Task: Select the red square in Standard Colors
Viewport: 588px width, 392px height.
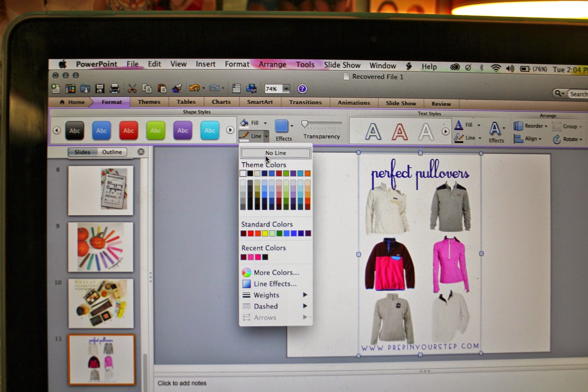Action: pos(250,233)
